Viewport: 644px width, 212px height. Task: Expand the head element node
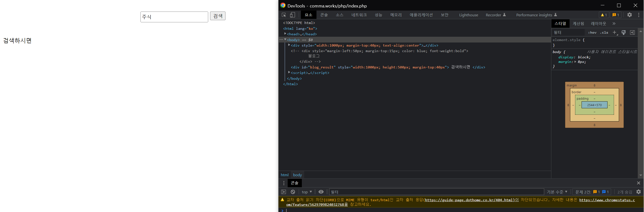click(285, 34)
